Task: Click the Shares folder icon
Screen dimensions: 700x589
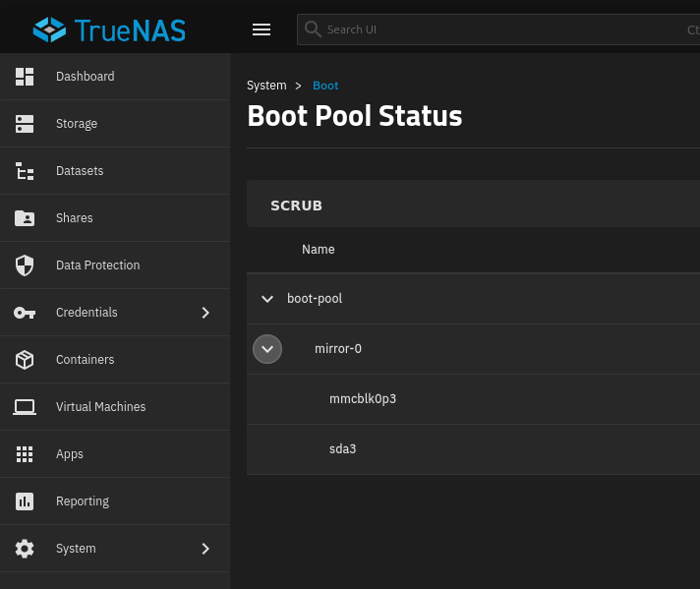Action: pyautogui.click(x=25, y=218)
